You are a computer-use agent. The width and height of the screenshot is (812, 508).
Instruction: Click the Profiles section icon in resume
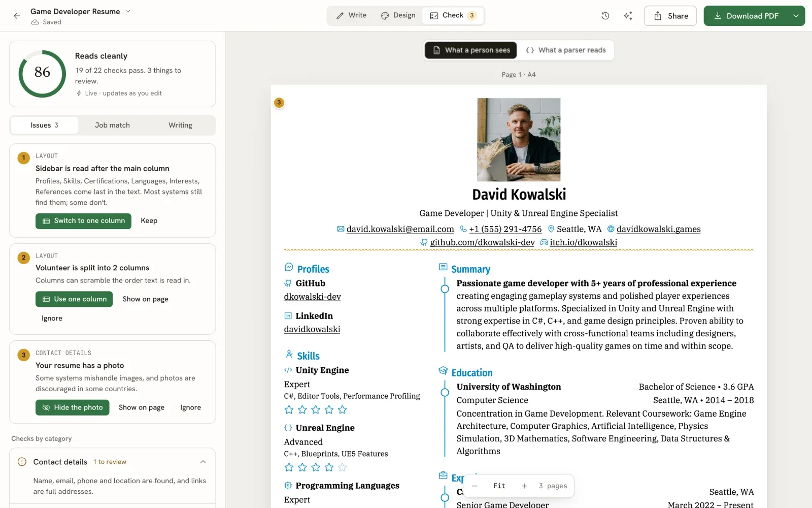[289, 267]
